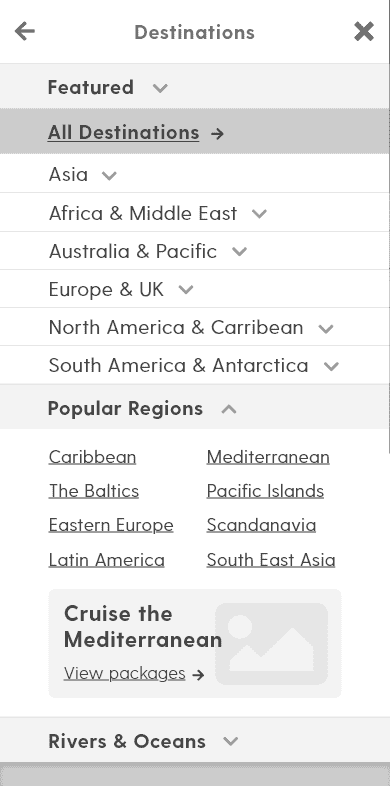Close the Destinations menu with the X icon
This screenshot has width=390, height=786.
[363, 32]
